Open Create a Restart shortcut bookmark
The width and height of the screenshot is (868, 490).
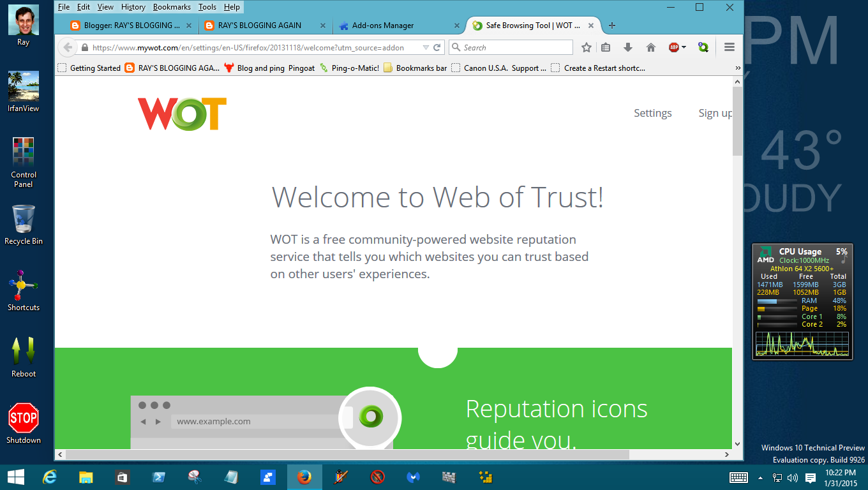[599, 68]
